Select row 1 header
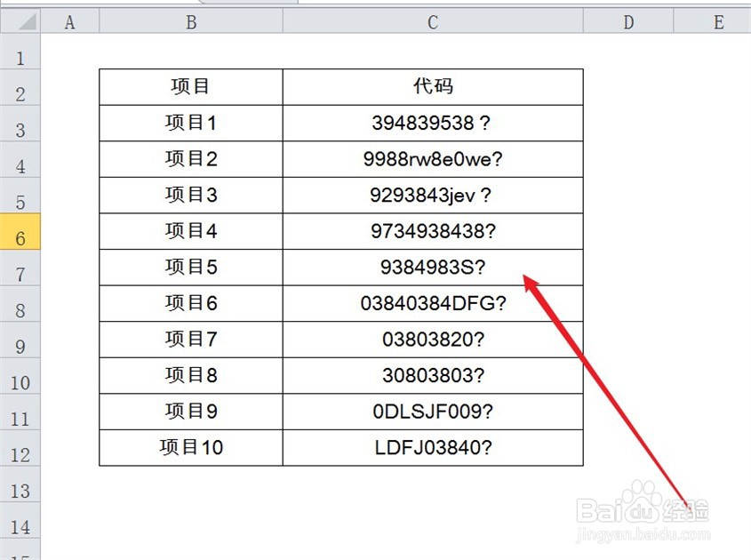The height and width of the screenshot is (560, 751). tap(20, 52)
